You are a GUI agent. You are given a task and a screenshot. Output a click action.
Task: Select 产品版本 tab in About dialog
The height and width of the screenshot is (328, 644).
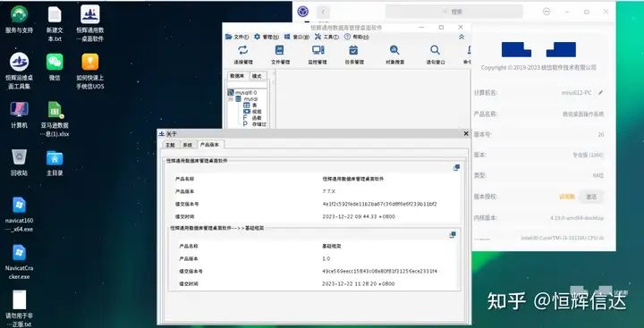coord(210,145)
